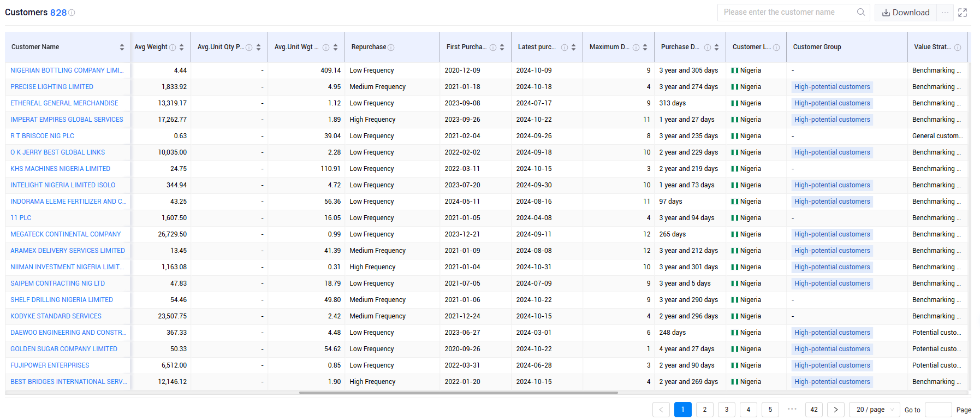Click High-potential customers tag for PRECISE LIGHTING
980x420 pixels.
(x=832, y=87)
